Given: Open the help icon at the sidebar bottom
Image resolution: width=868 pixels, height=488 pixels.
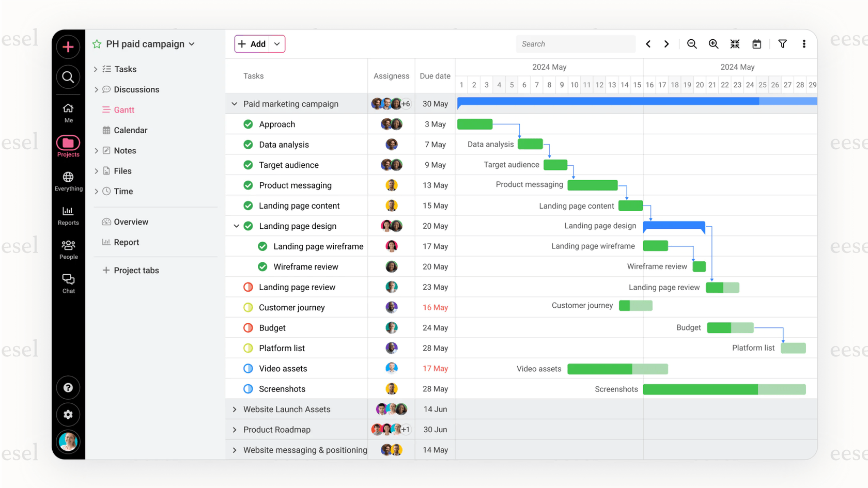Looking at the screenshot, I should tap(68, 387).
